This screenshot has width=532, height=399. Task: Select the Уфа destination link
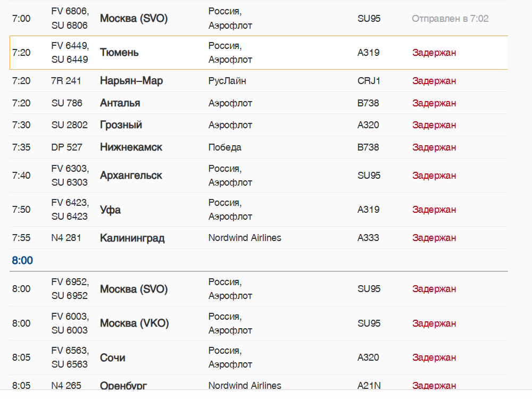pos(110,210)
